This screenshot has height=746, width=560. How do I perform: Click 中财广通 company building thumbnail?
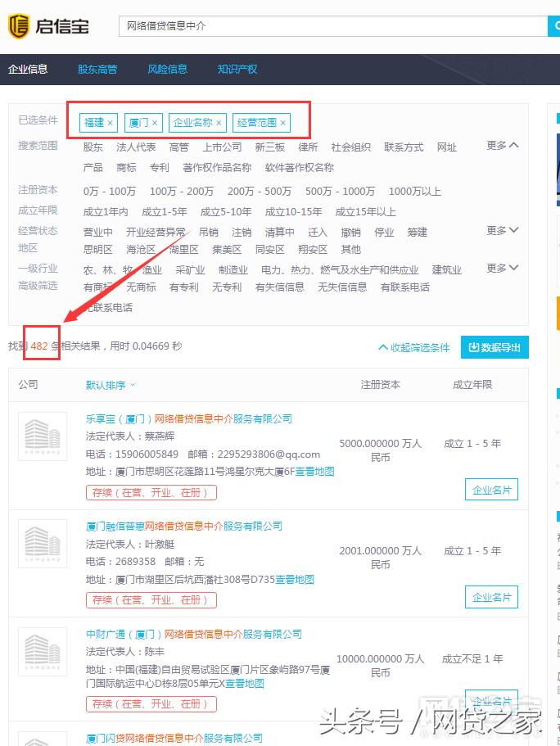[43, 652]
